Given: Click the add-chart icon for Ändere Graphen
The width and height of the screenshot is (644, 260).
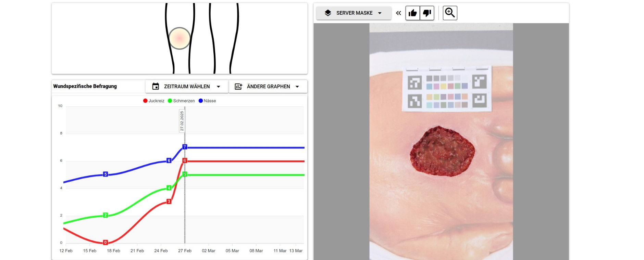Looking at the screenshot, I should [238, 87].
